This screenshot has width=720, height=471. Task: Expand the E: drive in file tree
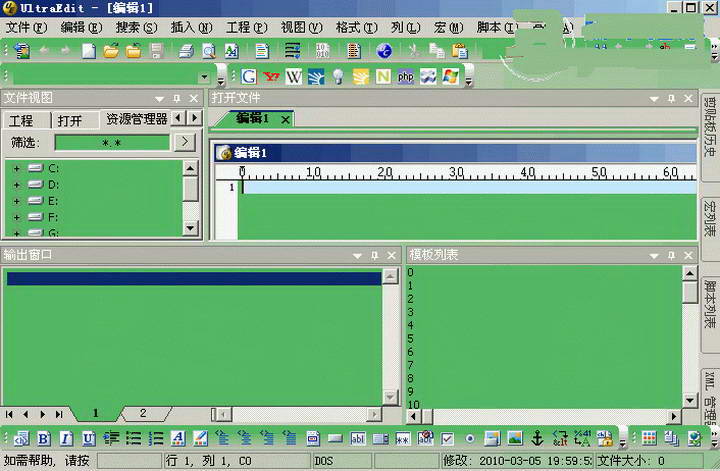16,200
